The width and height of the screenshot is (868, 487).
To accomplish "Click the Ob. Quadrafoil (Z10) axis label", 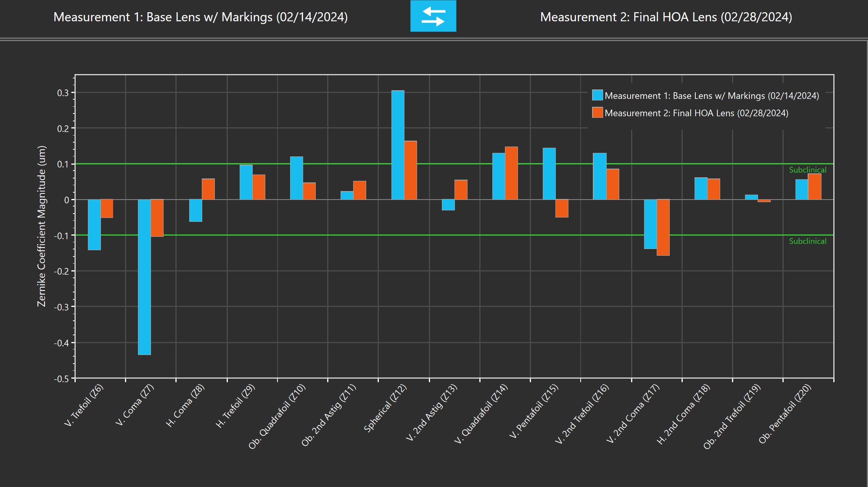I will (277, 416).
